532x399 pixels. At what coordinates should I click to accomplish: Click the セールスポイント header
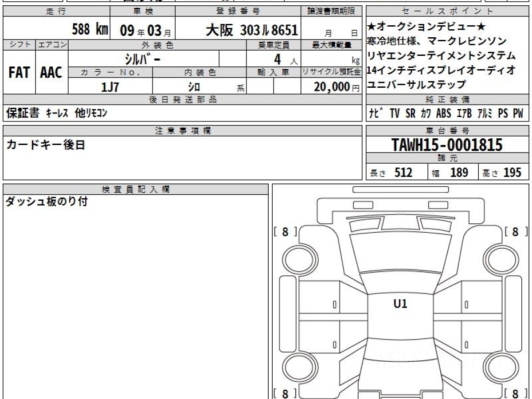tap(448, 12)
